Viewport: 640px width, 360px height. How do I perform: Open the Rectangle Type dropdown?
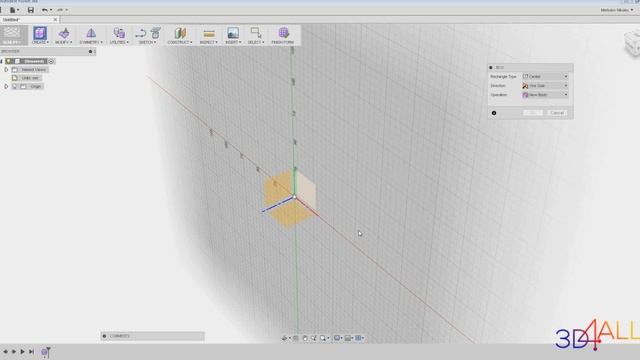point(545,76)
